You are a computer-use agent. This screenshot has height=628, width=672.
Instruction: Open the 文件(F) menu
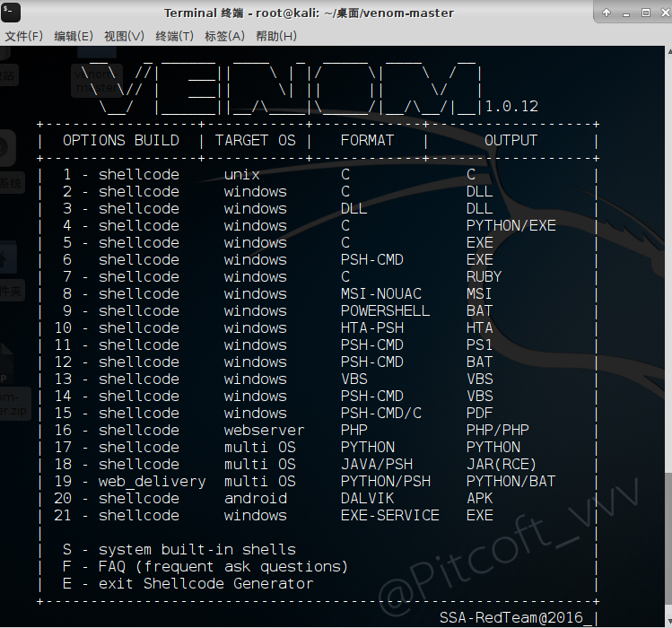point(24,36)
